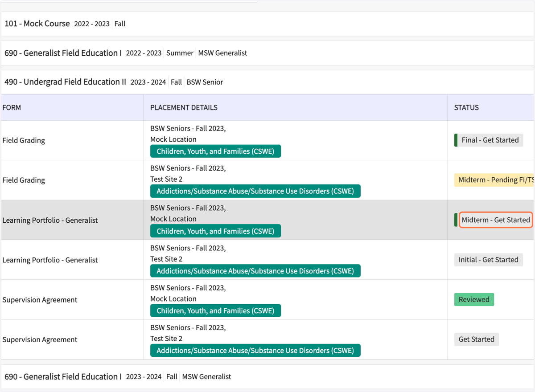Click Test Site 2 text in the Field Grading row
Viewport: 535px width, 392px height.
point(166,179)
